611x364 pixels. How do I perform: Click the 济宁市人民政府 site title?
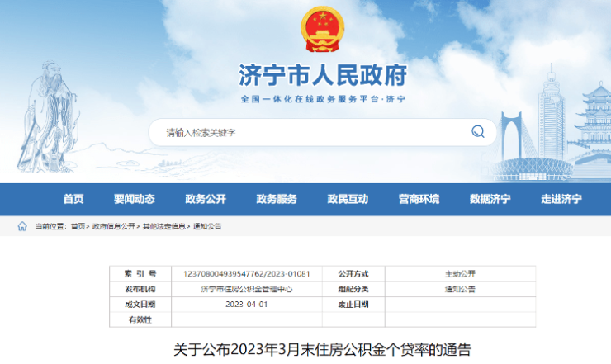tap(322, 76)
